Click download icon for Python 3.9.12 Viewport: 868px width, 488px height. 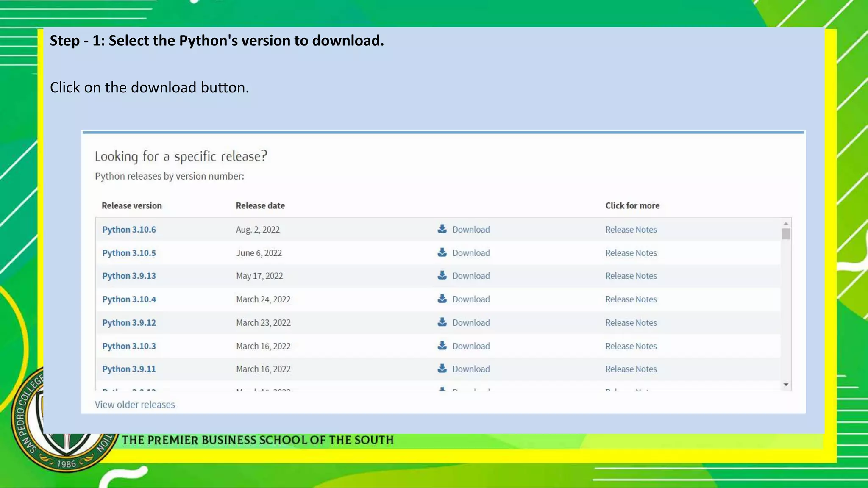click(x=442, y=322)
